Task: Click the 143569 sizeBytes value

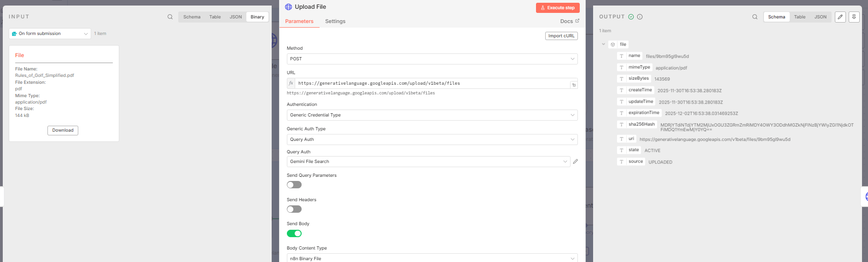Action: tap(662, 79)
